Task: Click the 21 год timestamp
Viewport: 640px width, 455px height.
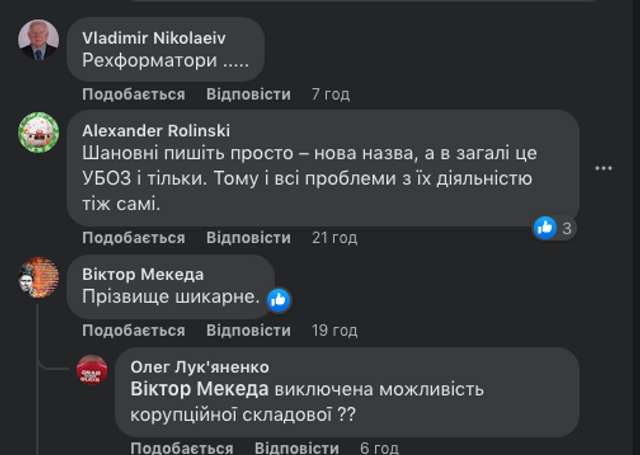Action: pos(334,238)
